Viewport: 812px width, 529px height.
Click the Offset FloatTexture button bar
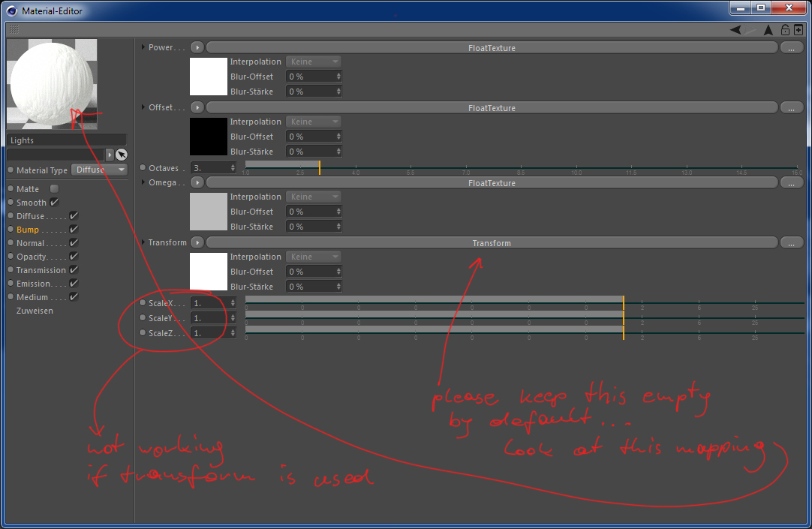pyautogui.click(x=492, y=108)
